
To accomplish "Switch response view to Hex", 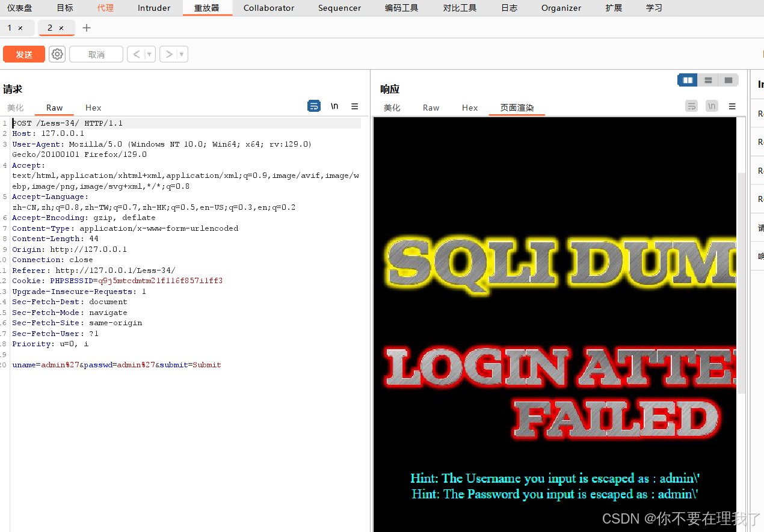I will [470, 108].
